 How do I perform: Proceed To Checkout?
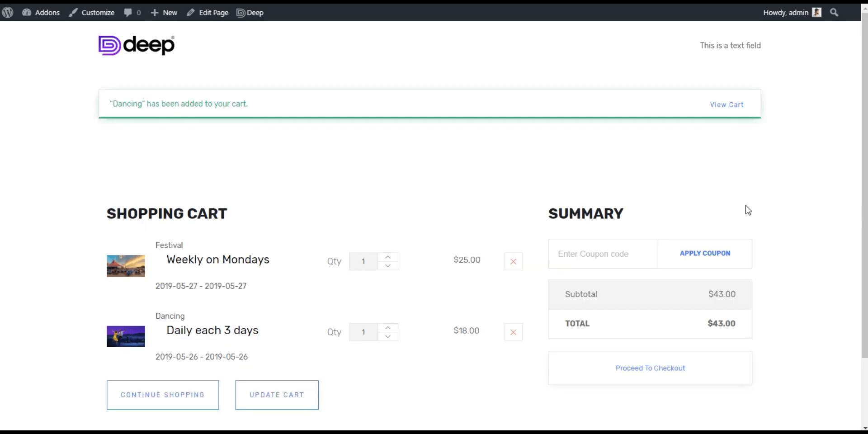tap(650, 368)
